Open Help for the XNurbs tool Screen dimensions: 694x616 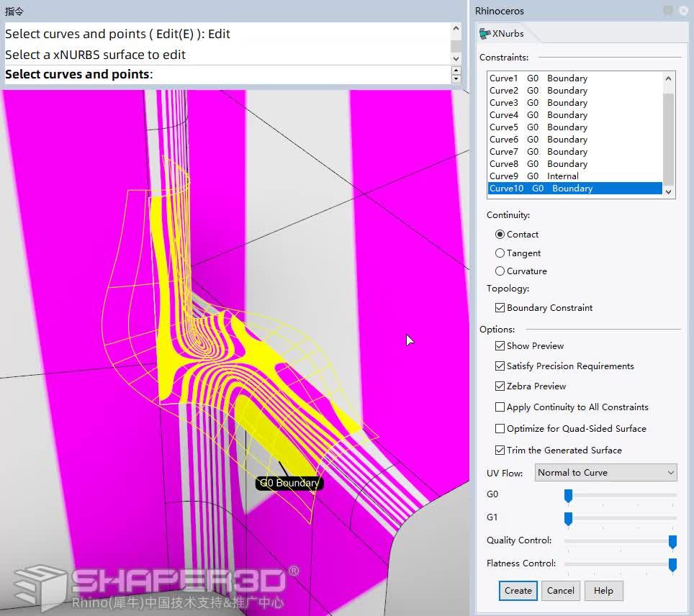pyautogui.click(x=603, y=590)
